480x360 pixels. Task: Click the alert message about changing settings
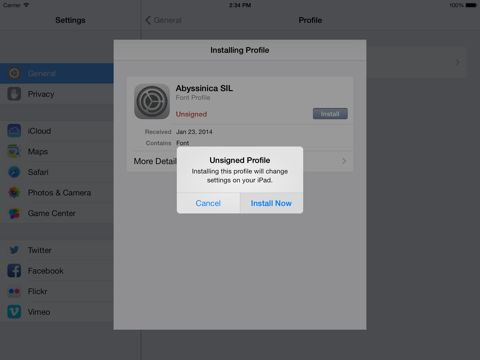(x=240, y=176)
